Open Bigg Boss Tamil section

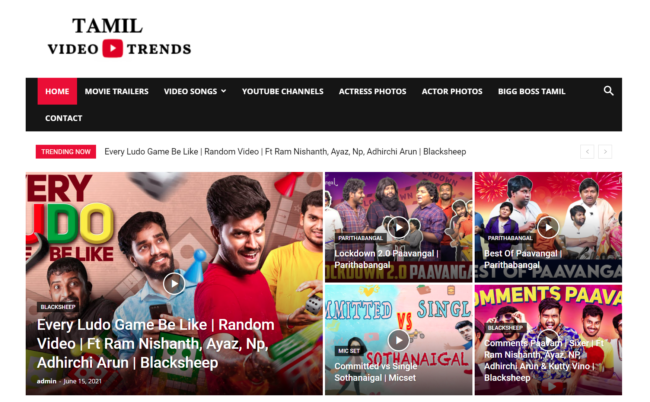(531, 91)
